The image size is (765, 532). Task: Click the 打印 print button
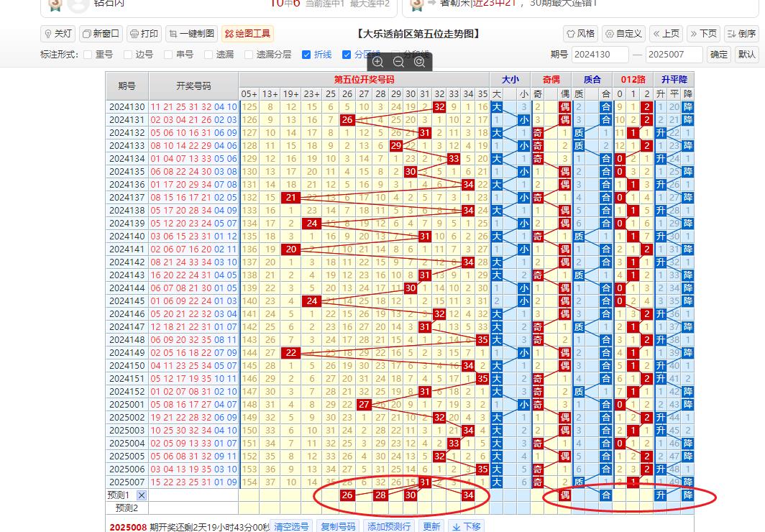click(x=145, y=34)
